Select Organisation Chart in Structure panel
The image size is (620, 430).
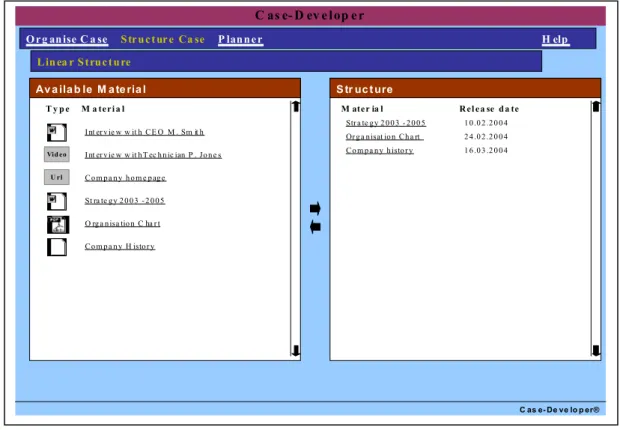(x=384, y=137)
